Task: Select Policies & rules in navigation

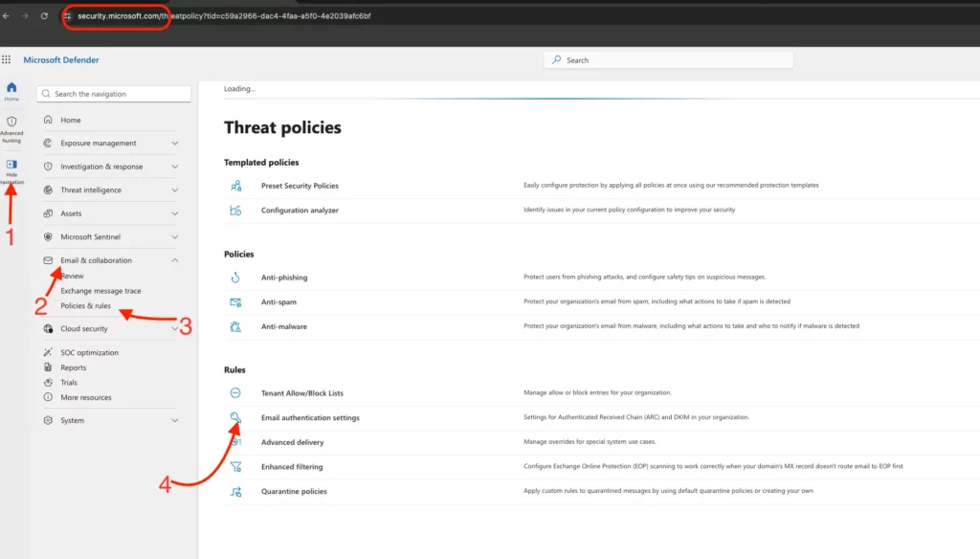Action: 85,305
